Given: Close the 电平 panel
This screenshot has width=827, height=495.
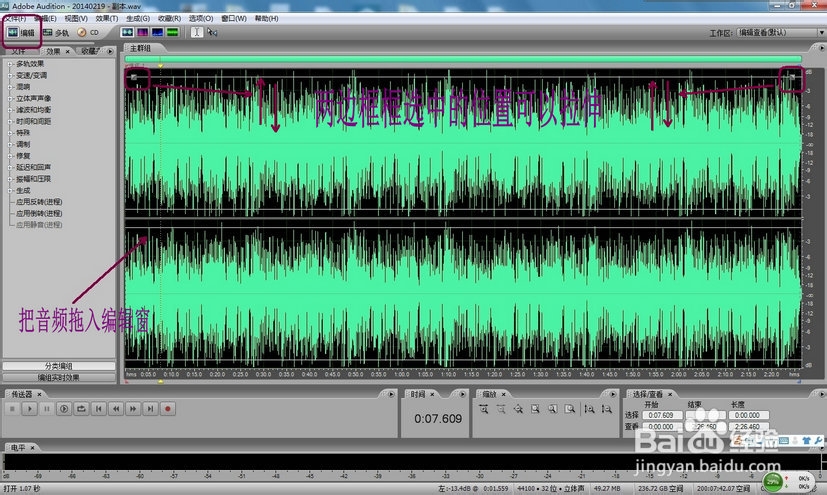Looking at the screenshot, I should [x=32, y=448].
